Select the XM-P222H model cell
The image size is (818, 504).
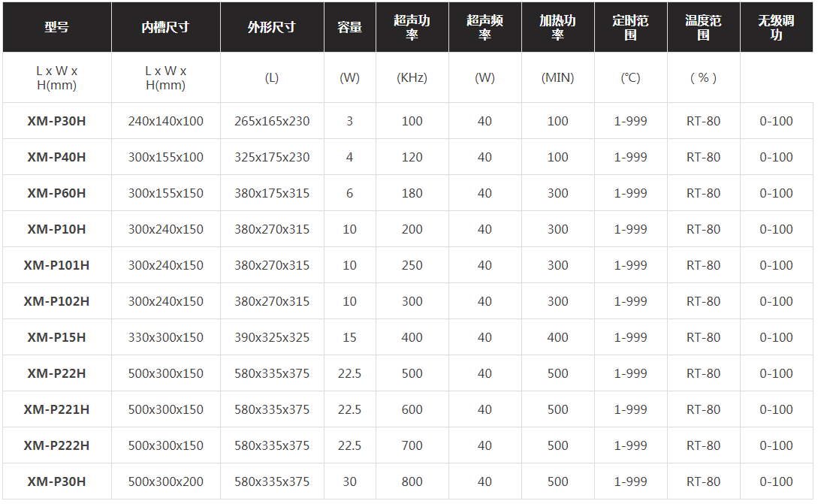[57, 445]
